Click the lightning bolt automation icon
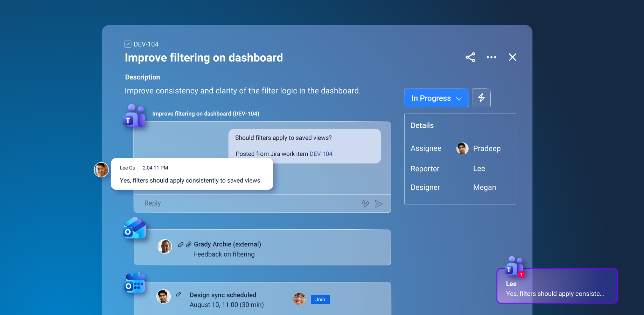 (481, 98)
